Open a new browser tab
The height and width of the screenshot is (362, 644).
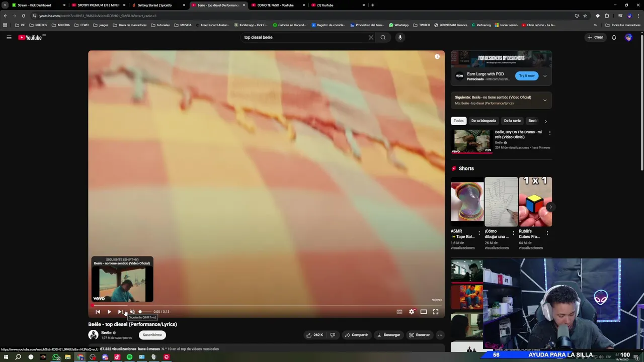(x=372, y=5)
